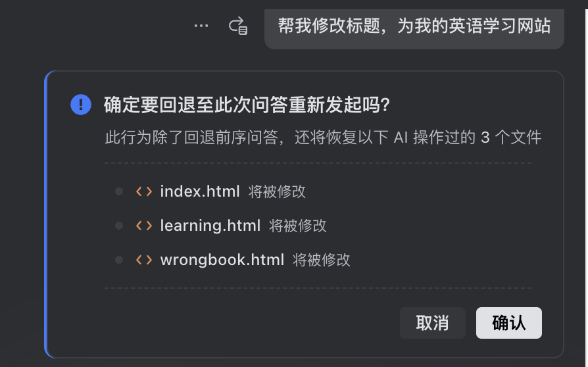Click the bullet dot before wrongbook.html
The width and height of the screenshot is (588, 367).
tap(119, 260)
